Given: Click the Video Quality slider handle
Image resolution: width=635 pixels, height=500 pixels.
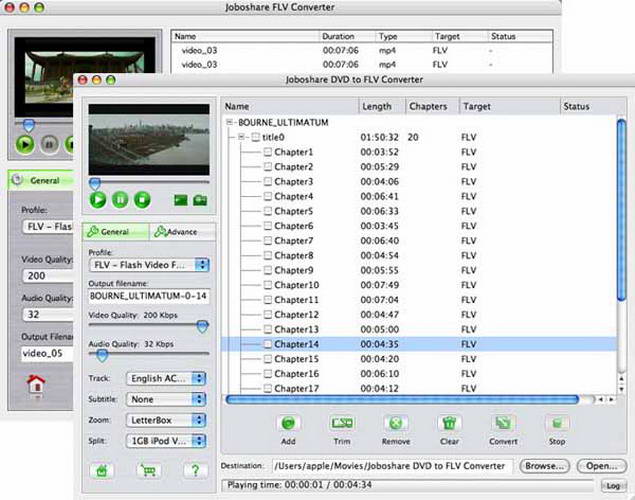Looking at the screenshot, I should pyautogui.click(x=203, y=326).
